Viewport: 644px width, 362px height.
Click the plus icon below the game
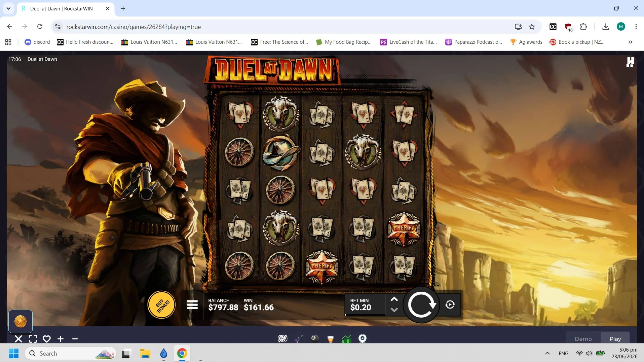coord(61,339)
